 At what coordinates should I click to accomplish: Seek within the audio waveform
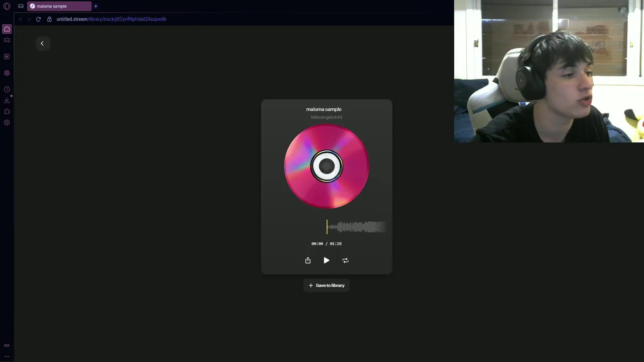357,227
